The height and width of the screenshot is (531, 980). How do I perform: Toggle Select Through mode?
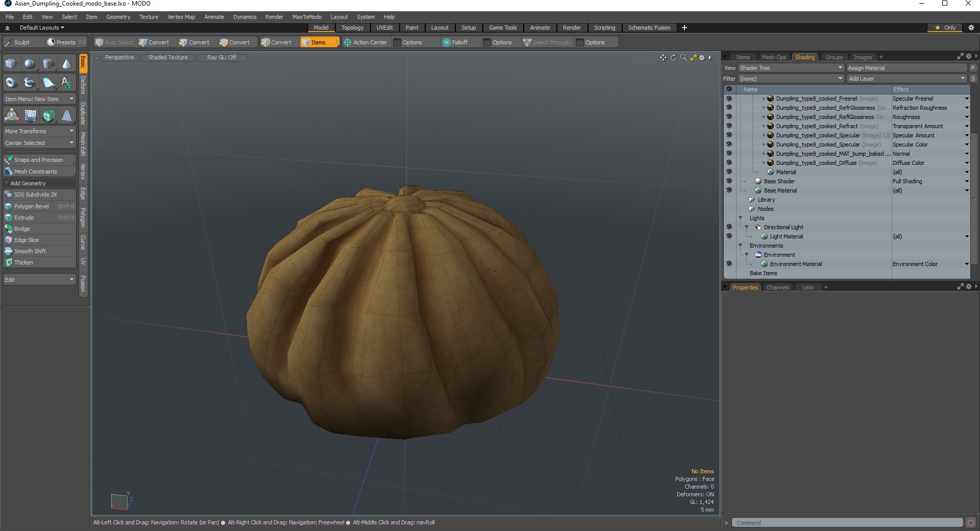pos(546,42)
